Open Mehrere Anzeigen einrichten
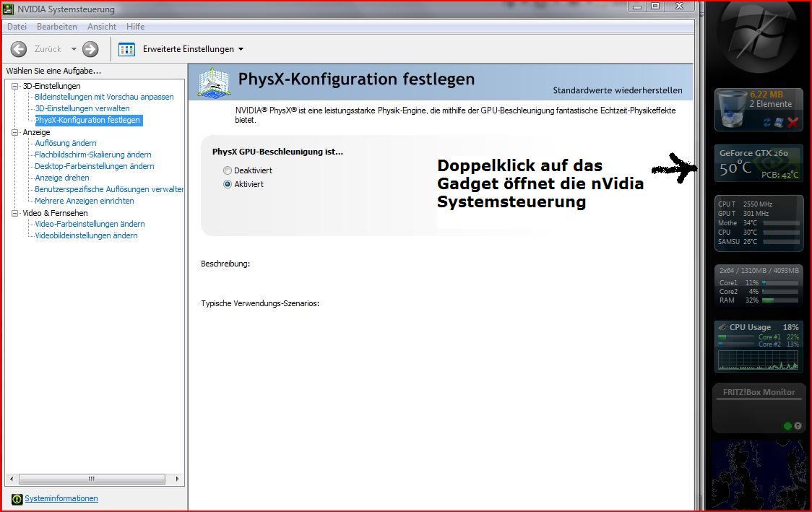 (85, 201)
